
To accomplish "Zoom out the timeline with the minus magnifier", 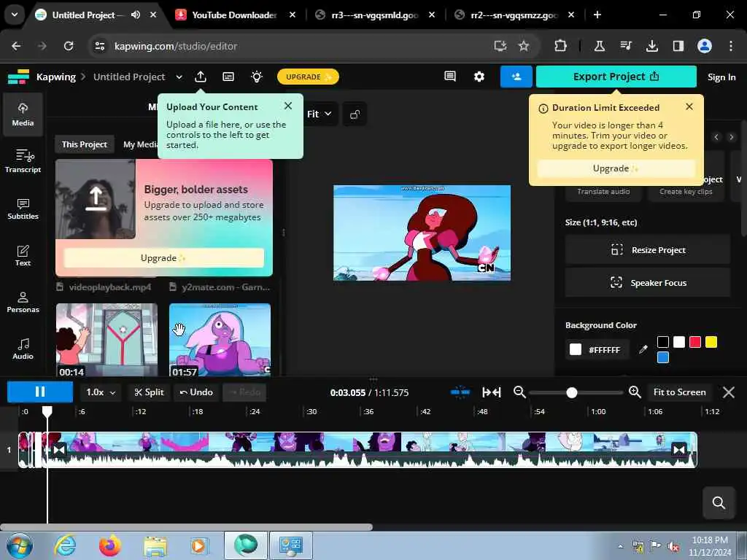I will pos(519,392).
